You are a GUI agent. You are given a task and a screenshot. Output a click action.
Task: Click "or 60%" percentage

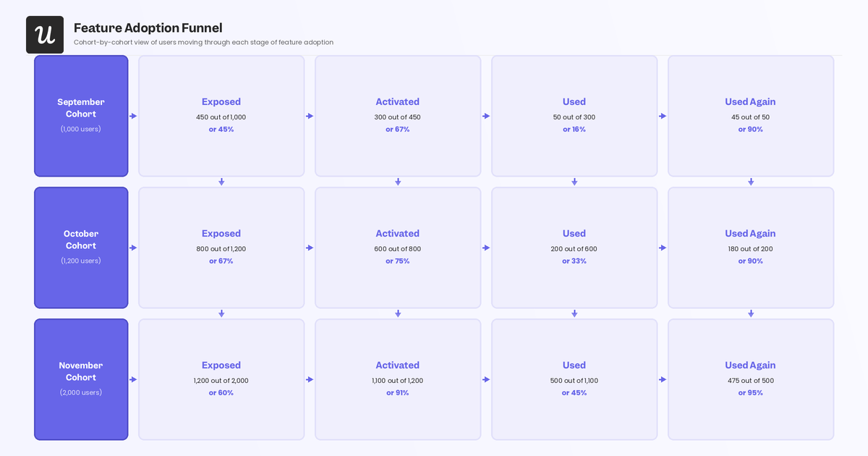pyautogui.click(x=221, y=393)
